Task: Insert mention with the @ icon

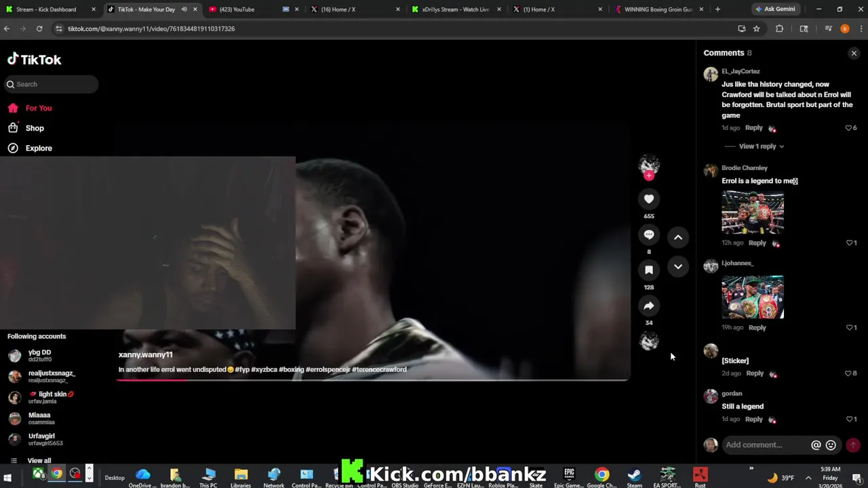Action: click(x=816, y=445)
